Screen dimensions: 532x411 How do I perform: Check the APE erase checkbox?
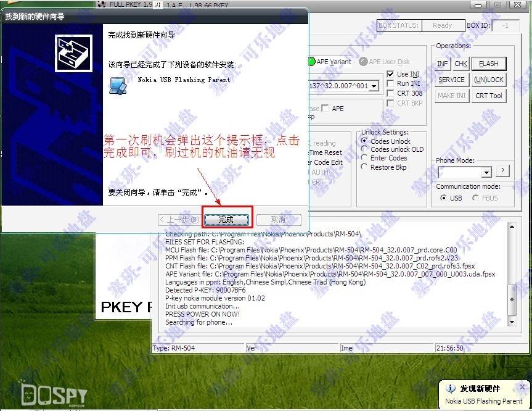coord(325,109)
